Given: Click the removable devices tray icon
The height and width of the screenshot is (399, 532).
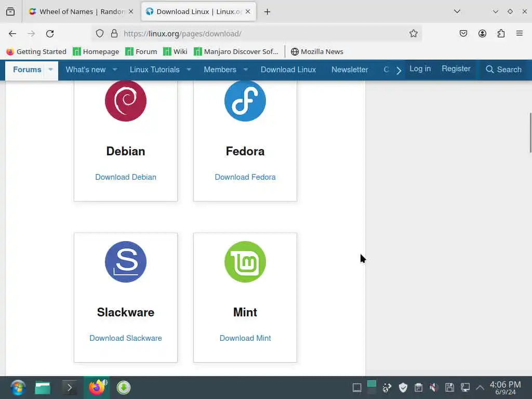Looking at the screenshot, I should [449, 388].
